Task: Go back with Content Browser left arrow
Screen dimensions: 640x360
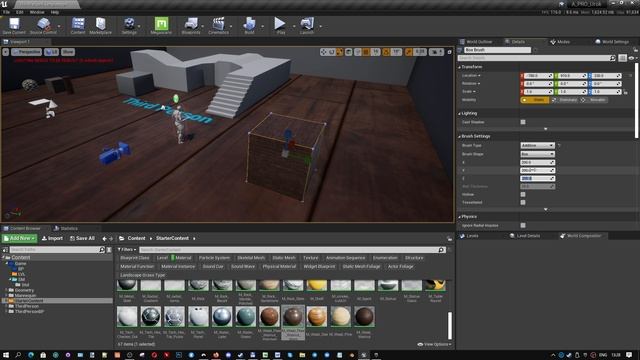Action: click(104, 239)
